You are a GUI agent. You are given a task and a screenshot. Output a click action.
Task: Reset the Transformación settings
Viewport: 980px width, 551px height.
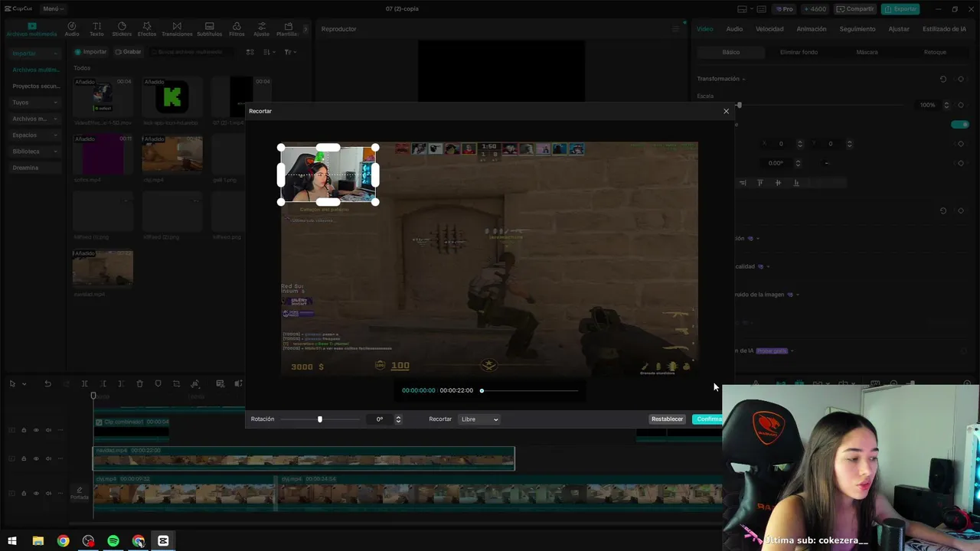[942, 79]
